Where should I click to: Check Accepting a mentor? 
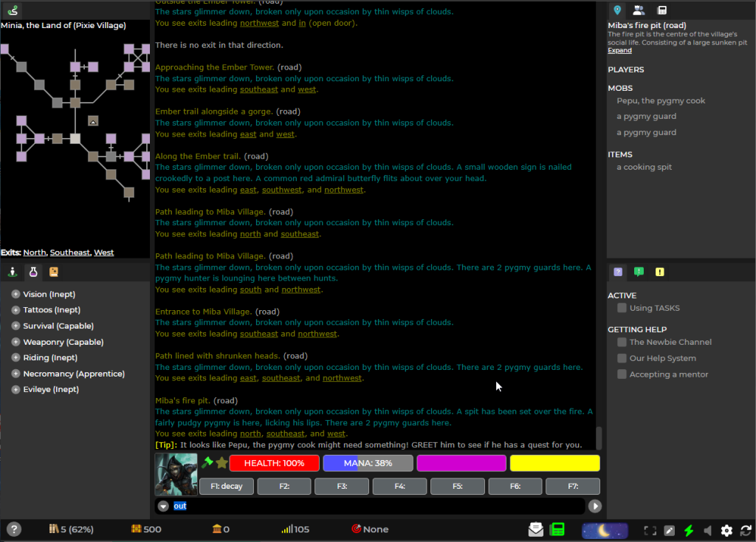[x=622, y=374]
